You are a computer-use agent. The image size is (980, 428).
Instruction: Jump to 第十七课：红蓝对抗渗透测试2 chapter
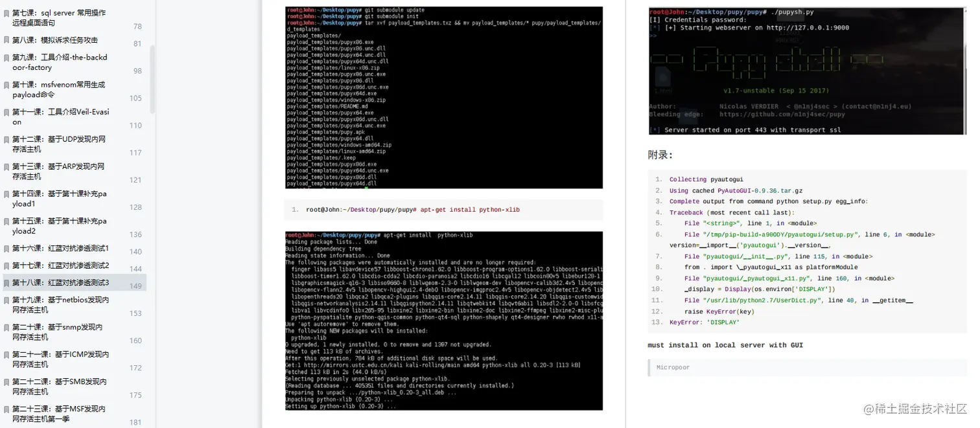[61, 265]
